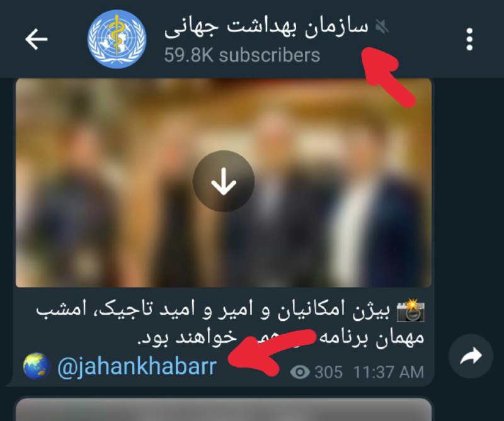Viewport: 504px width, 421px height.
Task: Select the 11:37 AM message timestamp
Action: click(389, 373)
